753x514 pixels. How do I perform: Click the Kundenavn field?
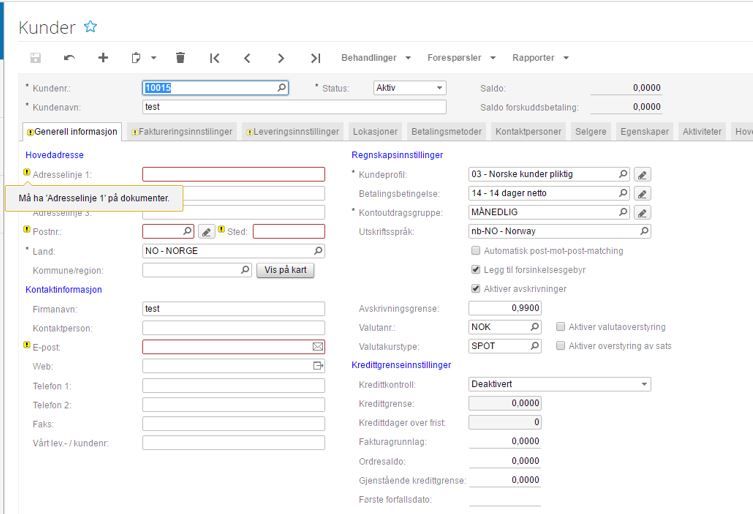(294, 107)
